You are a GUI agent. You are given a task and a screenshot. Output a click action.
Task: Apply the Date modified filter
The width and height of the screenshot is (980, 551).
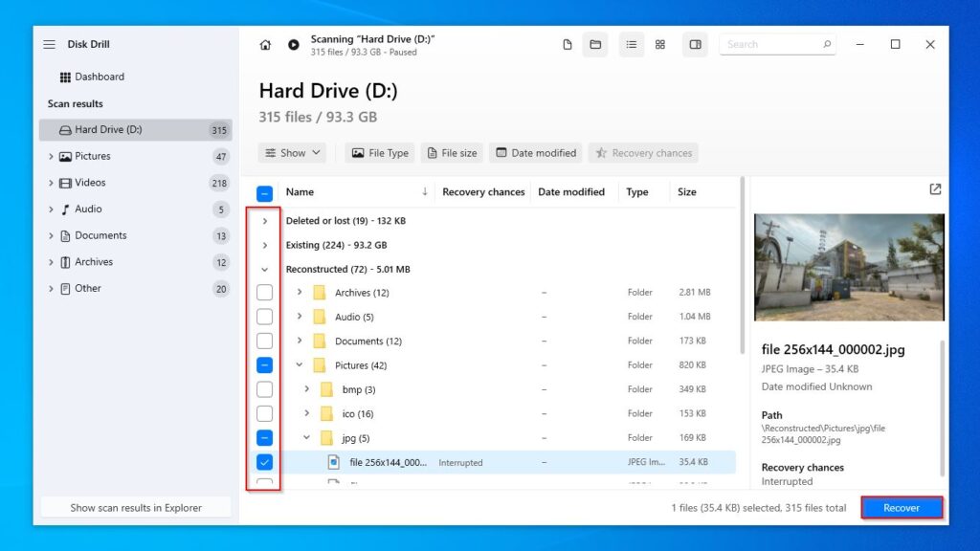click(x=535, y=152)
